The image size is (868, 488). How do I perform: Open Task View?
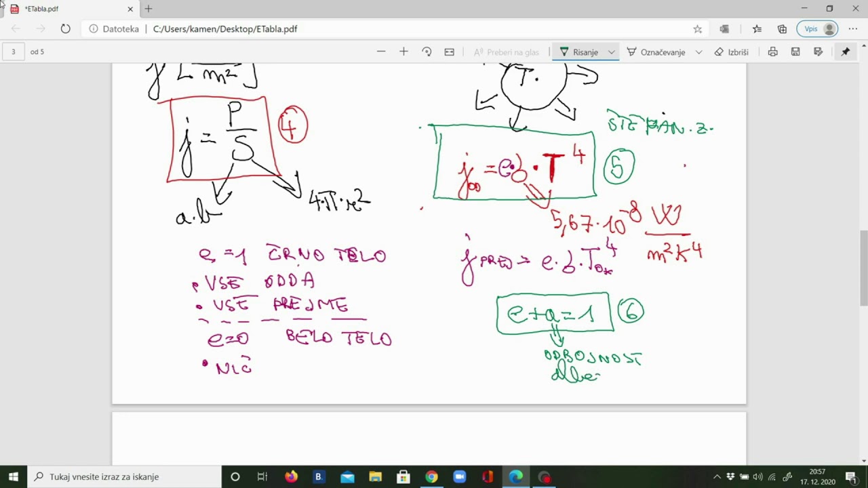click(x=262, y=476)
